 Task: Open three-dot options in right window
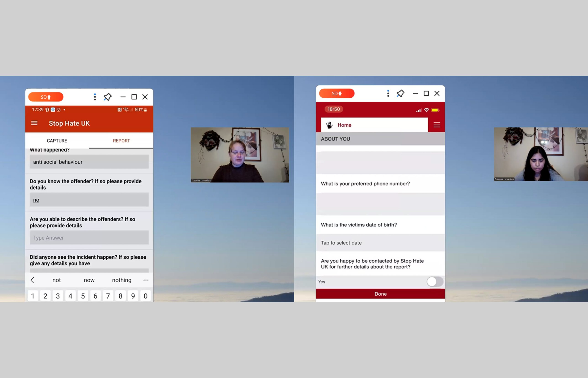(388, 93)
